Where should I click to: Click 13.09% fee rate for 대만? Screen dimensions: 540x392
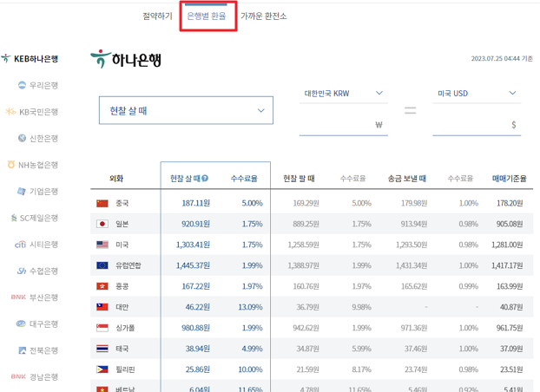[250, 307]
